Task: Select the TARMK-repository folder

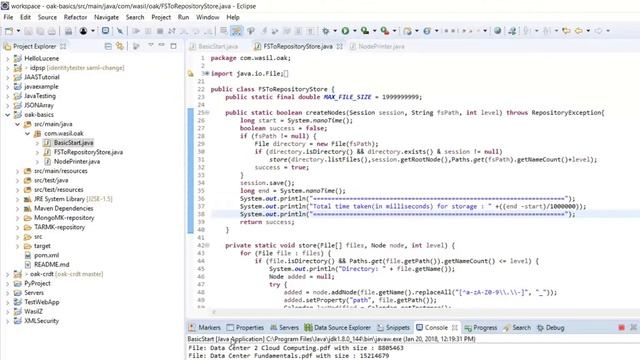Action: [60, 227]
